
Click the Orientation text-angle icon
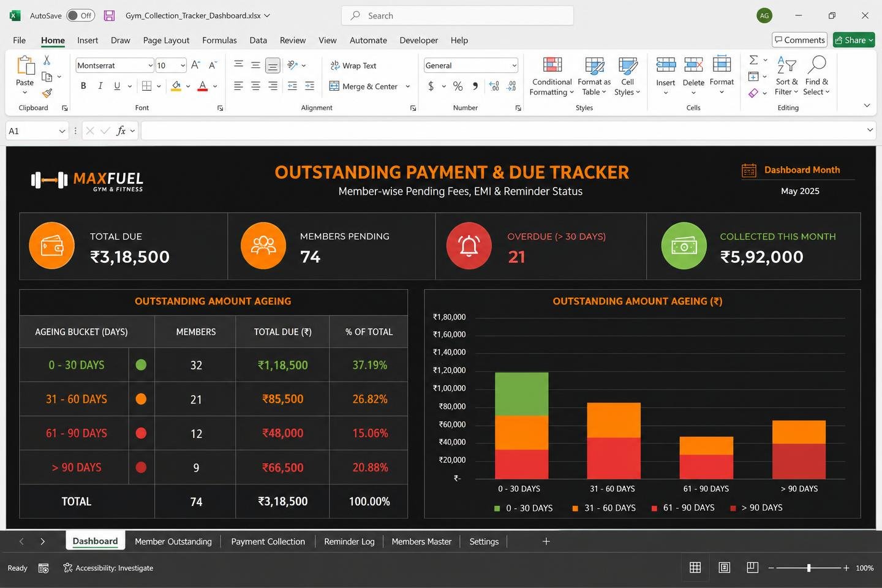tap(293, 65)
